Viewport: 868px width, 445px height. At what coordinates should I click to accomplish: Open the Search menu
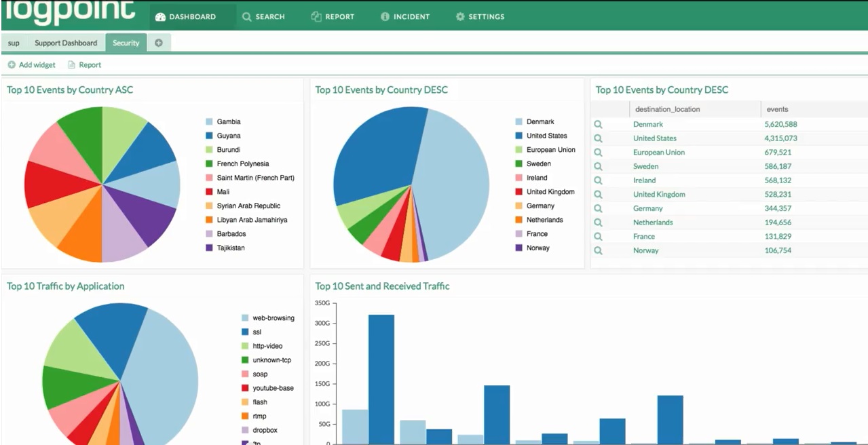tap(263, 16)
